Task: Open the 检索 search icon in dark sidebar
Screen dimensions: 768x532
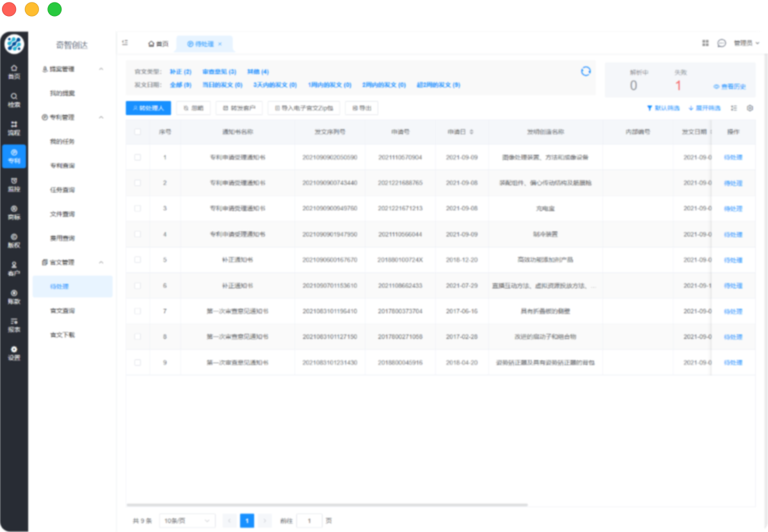Action: click(x=14, y=99)
